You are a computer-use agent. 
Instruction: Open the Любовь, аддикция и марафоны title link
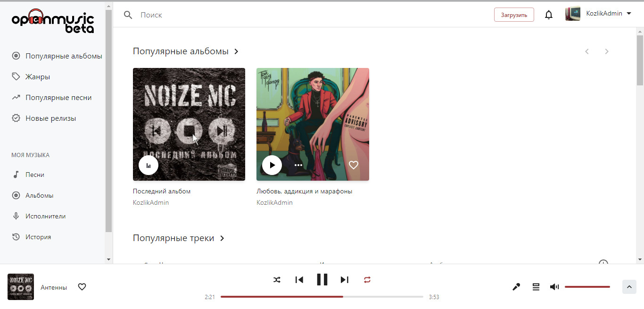305,192
